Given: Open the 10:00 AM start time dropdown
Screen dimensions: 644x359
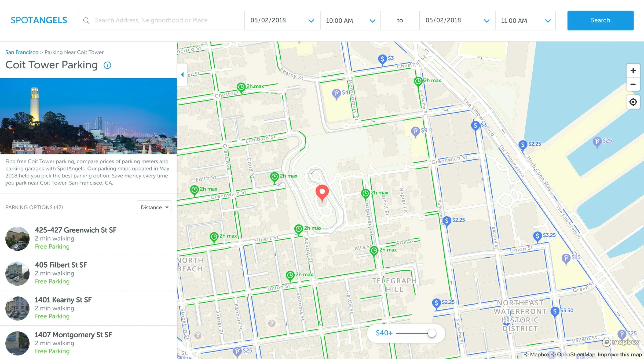Looking at the screenshot, I should tap(350, 20).
